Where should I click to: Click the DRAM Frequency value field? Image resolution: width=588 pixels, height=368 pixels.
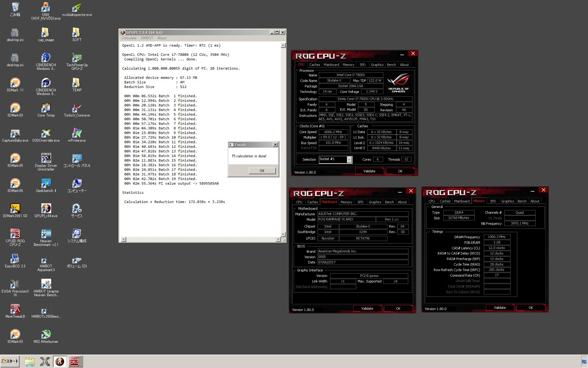click(497, 237)
